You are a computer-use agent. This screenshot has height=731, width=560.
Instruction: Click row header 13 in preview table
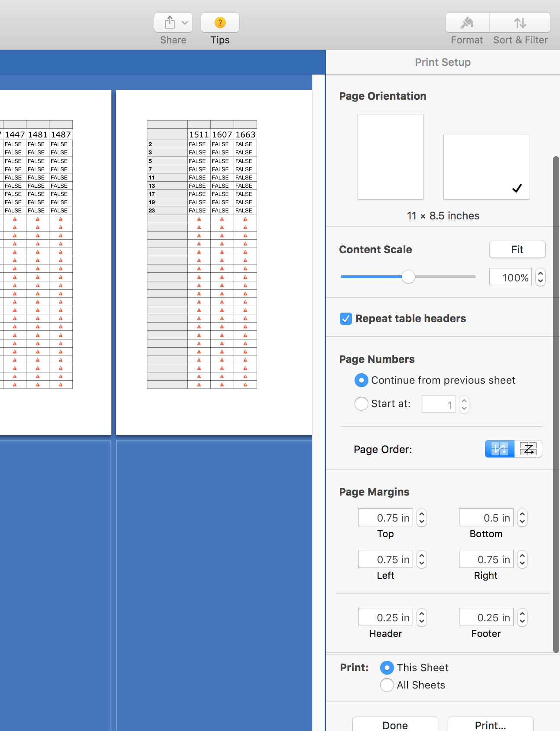[x=167, y=186]
